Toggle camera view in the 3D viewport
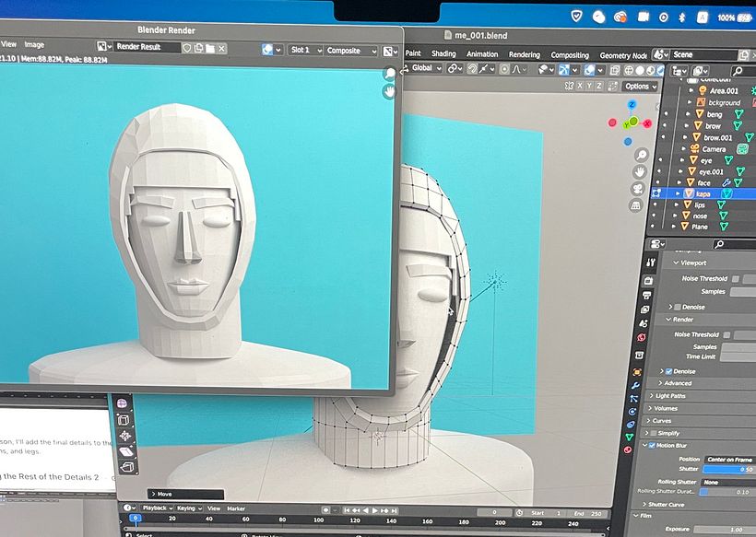Screen dimensions: 756x537 pyautogui.click(x=638, y=189)
